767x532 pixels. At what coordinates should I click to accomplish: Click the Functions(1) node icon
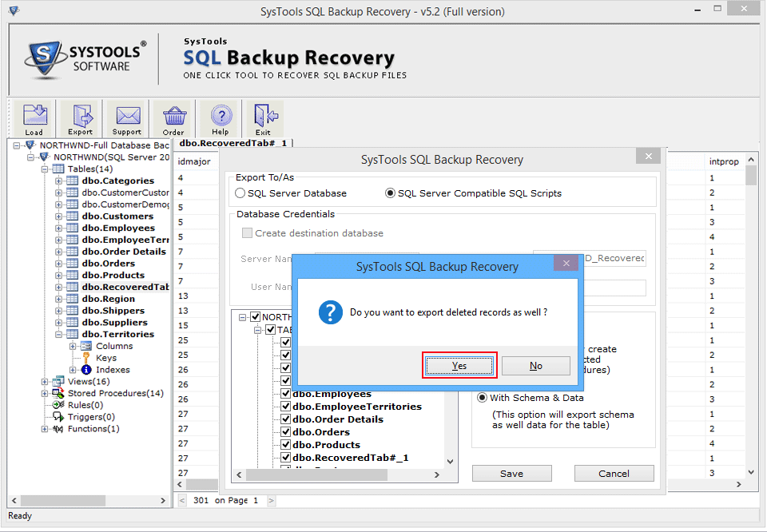58,429
